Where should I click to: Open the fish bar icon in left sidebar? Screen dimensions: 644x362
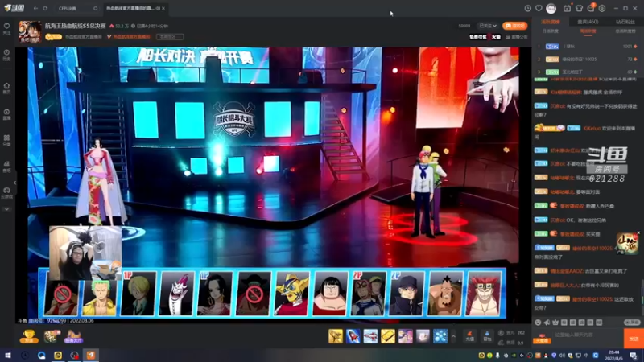pyautogui.click(x=6, y=167)
